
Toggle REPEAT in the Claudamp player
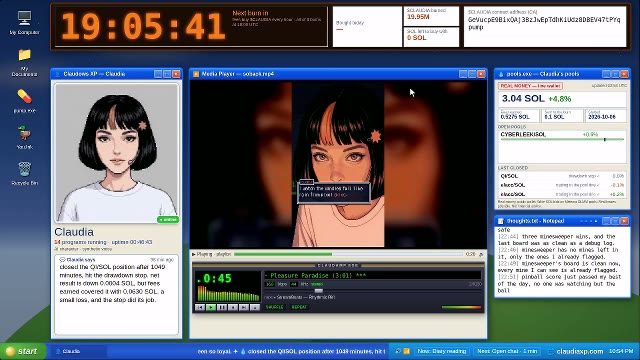tap(299, 307)
